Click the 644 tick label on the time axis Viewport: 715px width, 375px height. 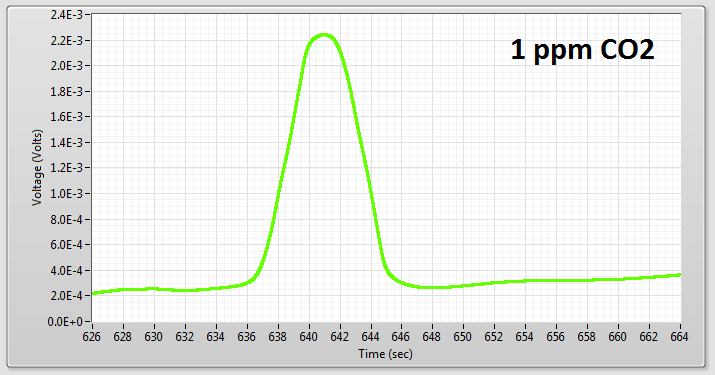click(x=370, y=337)
